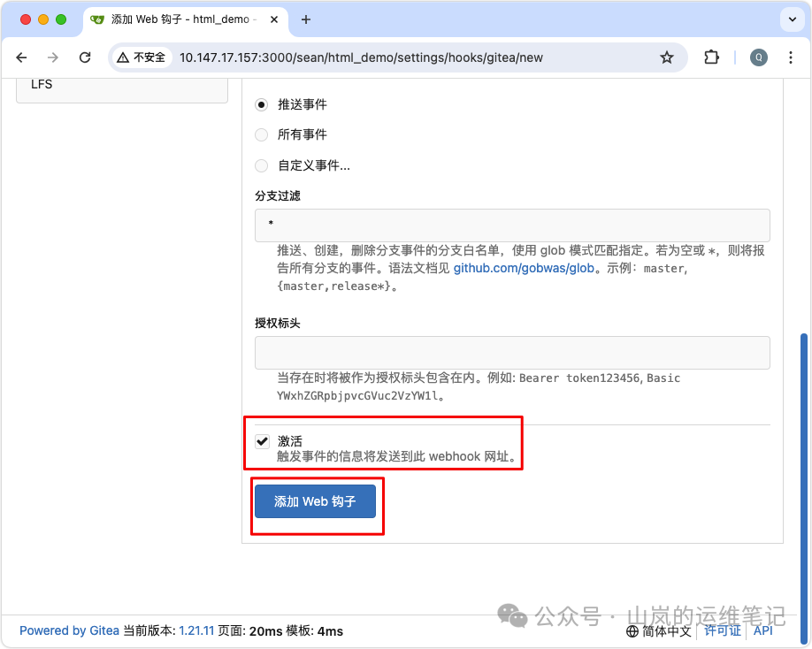The height and width of the screenshot is (649, 812).
Task: Click the 不安全 security indicator
Action: point(143,57)
